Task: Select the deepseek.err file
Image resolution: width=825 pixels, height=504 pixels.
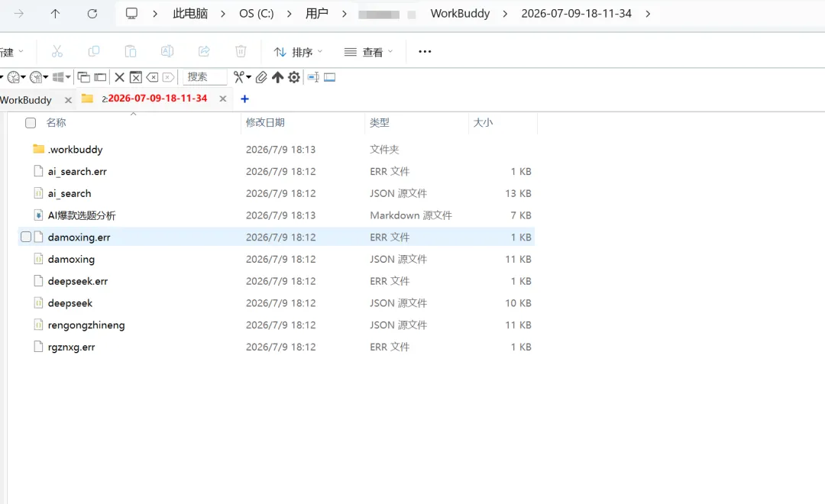Action: (x=277, y=281)
